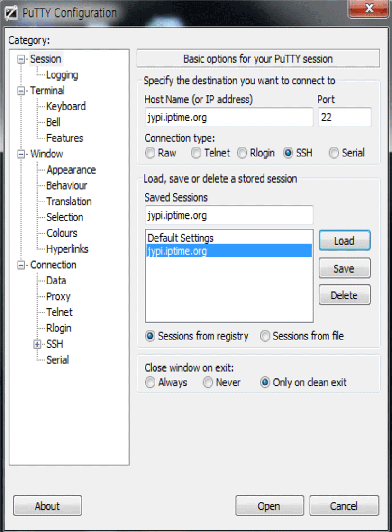
Task: Delete the selected saved session
Action: pyautogui.click(x=345, y=295)
